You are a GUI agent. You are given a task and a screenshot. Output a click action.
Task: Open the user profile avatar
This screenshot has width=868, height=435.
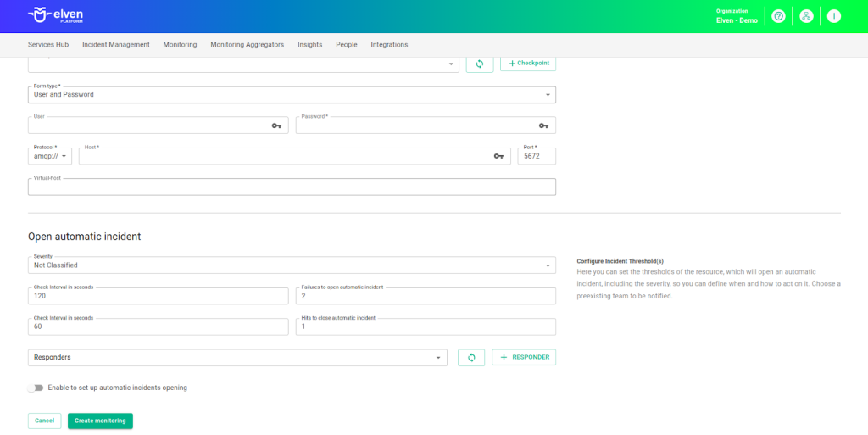[833, 16]
